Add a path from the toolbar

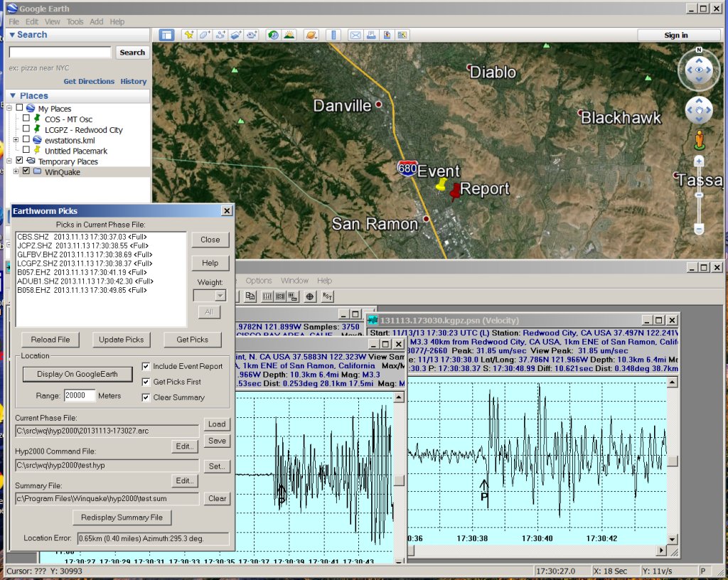click(x=220, y=36)
